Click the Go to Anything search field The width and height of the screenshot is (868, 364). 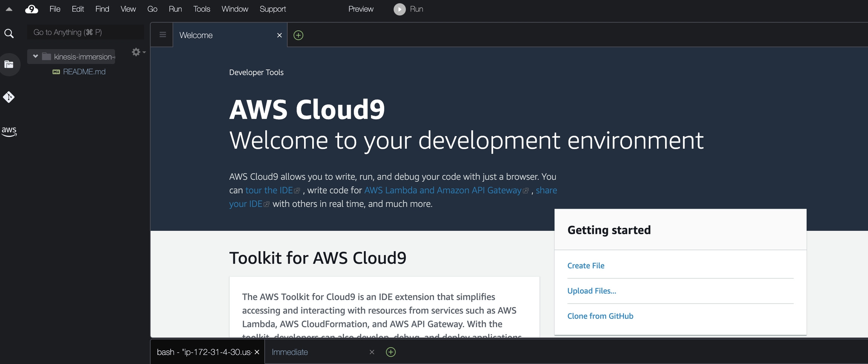point(86,32)
